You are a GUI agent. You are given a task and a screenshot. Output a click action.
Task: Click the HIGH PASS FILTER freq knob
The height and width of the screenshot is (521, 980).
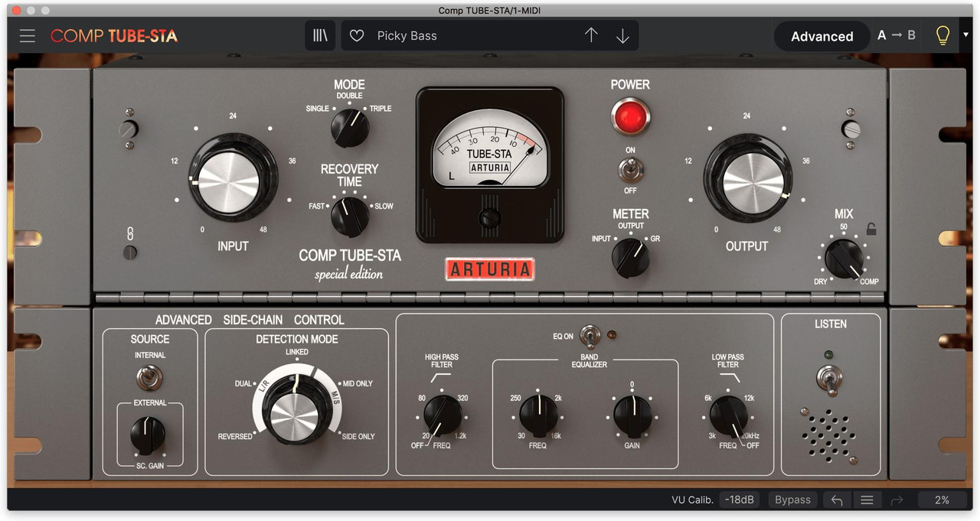tap(443, 415)
